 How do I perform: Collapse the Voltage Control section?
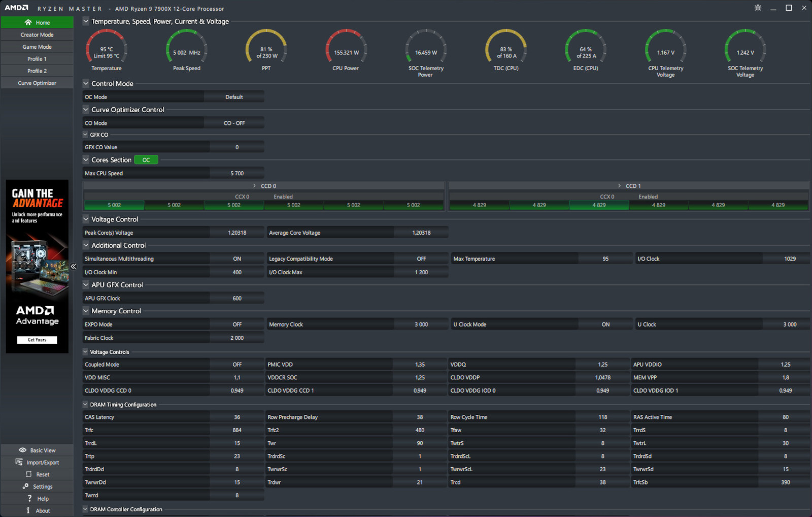click(86, 219)
